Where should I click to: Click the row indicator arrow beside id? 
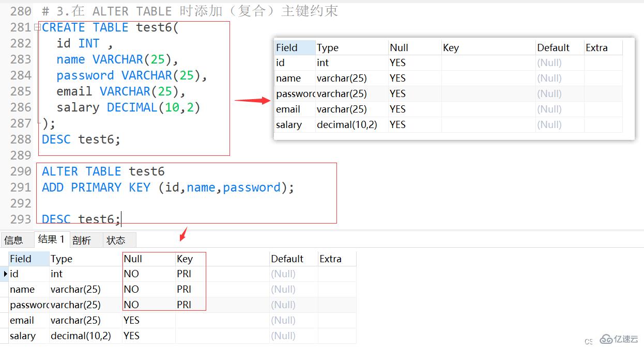(x=4, y=274)
